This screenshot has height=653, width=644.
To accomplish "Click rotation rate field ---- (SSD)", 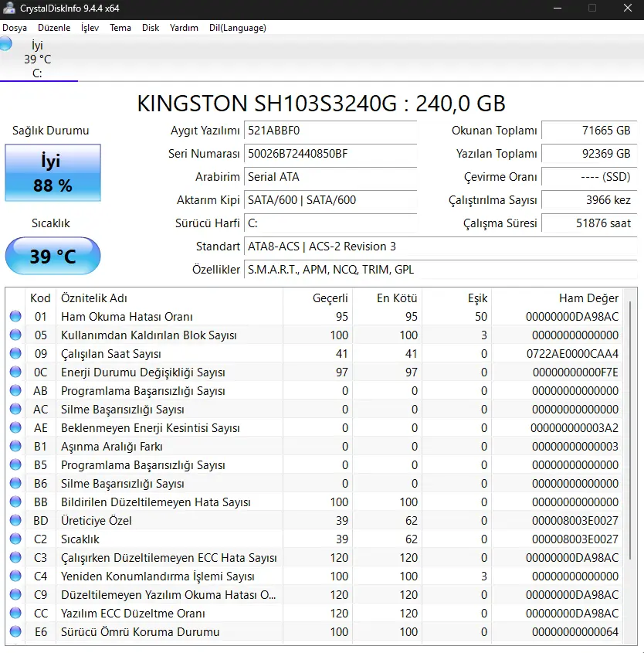I will click(x=589, y=177).
